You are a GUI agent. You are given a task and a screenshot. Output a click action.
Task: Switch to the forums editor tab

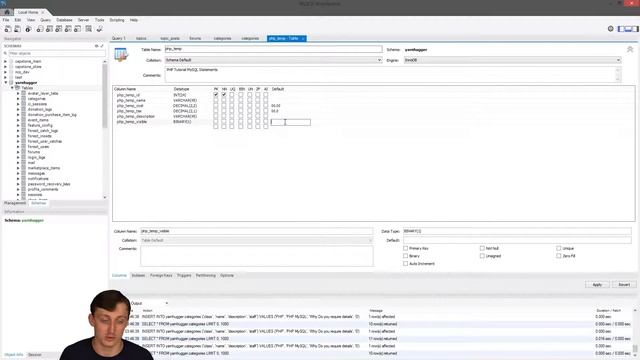coord(195,38)
